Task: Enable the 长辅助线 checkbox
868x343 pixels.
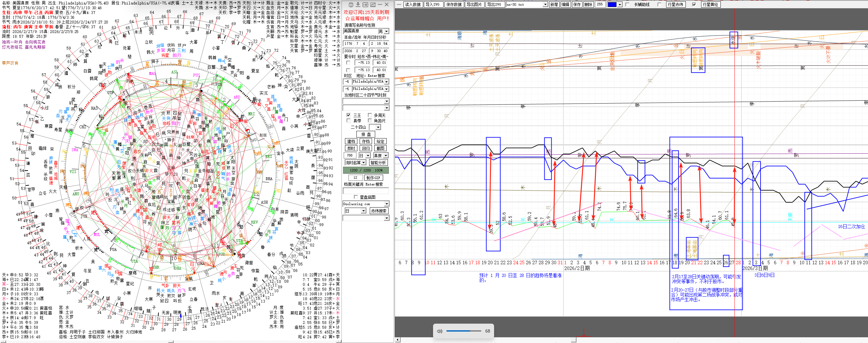Action: [x=627, y=4]
